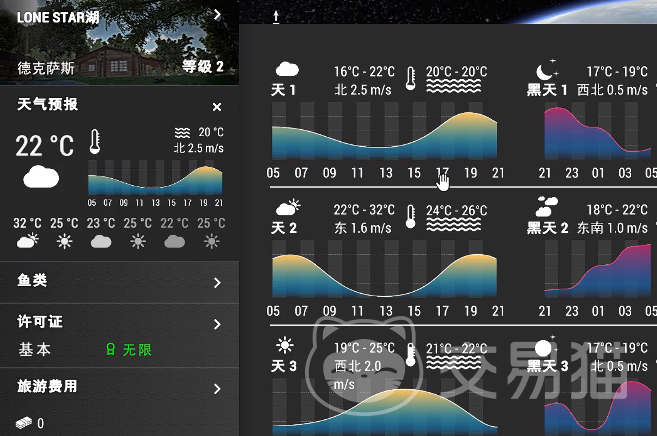This screenshot has height=436, width=657.
Task: Click the sun icon for 天 3
Action: (285, 345)
